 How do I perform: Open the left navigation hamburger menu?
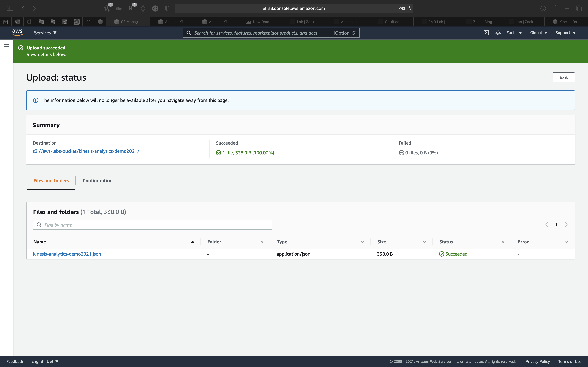coord(7,46)
